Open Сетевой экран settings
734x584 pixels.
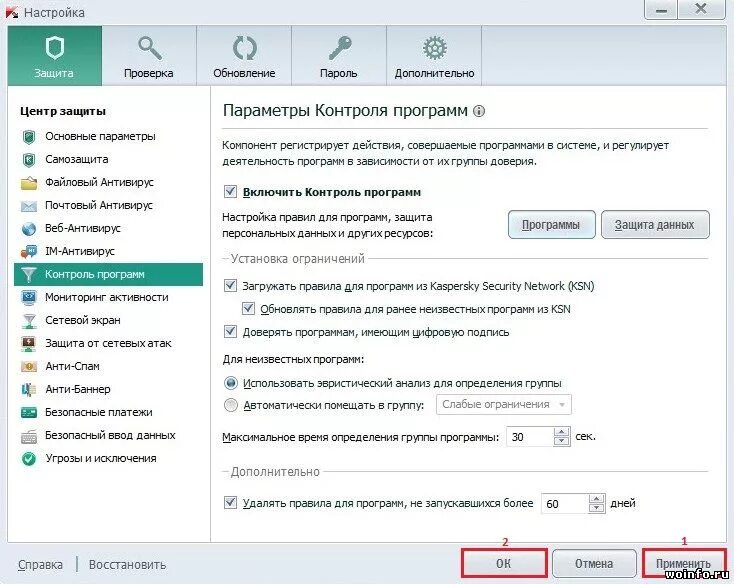click(82, 321)
